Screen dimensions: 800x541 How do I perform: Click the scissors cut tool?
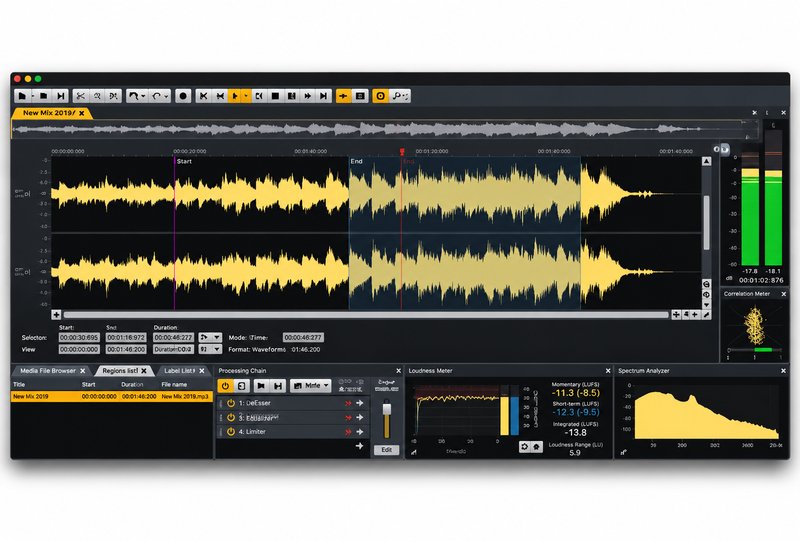pyautogui.click(x=80, y=95)
